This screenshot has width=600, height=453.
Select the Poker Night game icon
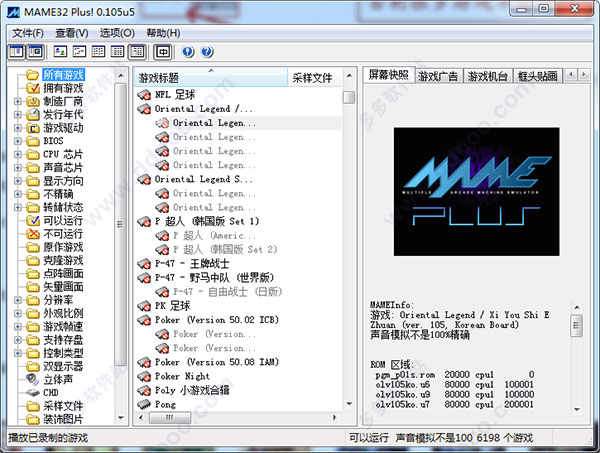(144, 376)
